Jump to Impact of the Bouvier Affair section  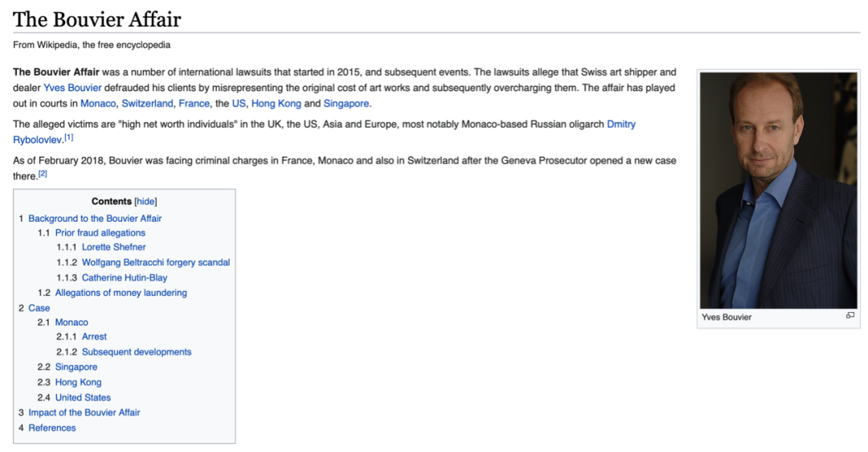click(84, 413)
